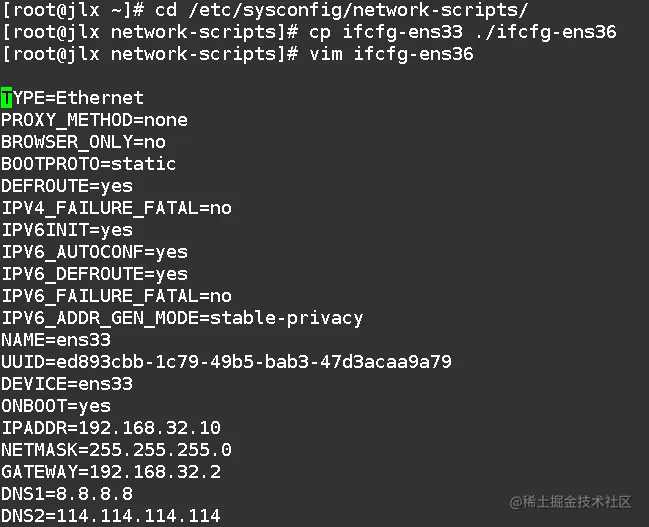The image size is (649, 527).
Task: Click the IPV6_AUTOCONF=yes line
Action: (94, 252)
